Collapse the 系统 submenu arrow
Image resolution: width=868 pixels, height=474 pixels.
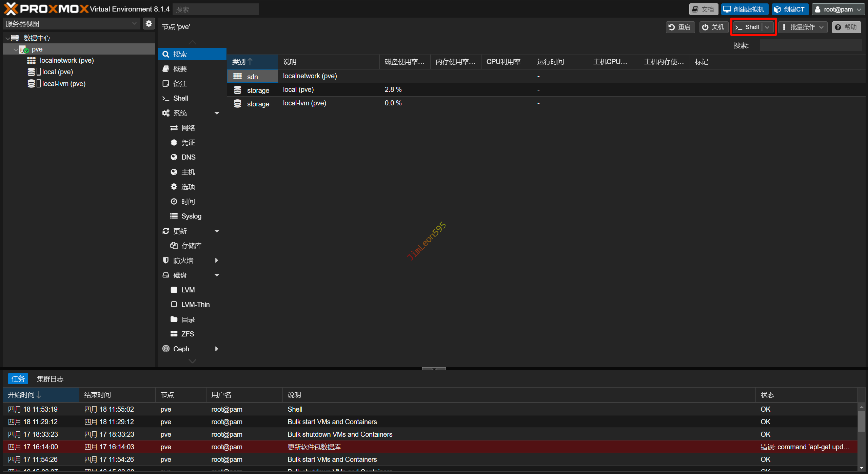tap(217, 113)
